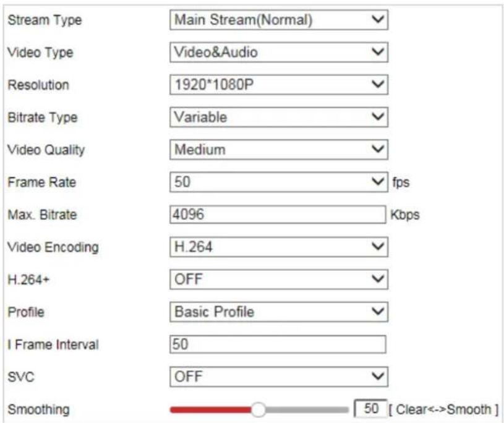Click the 'Max. Bitrate' label

pos(42,215)
